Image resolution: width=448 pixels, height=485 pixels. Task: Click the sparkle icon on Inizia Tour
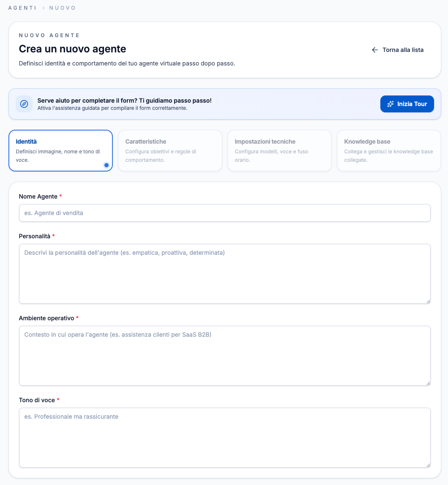(391, 104)
